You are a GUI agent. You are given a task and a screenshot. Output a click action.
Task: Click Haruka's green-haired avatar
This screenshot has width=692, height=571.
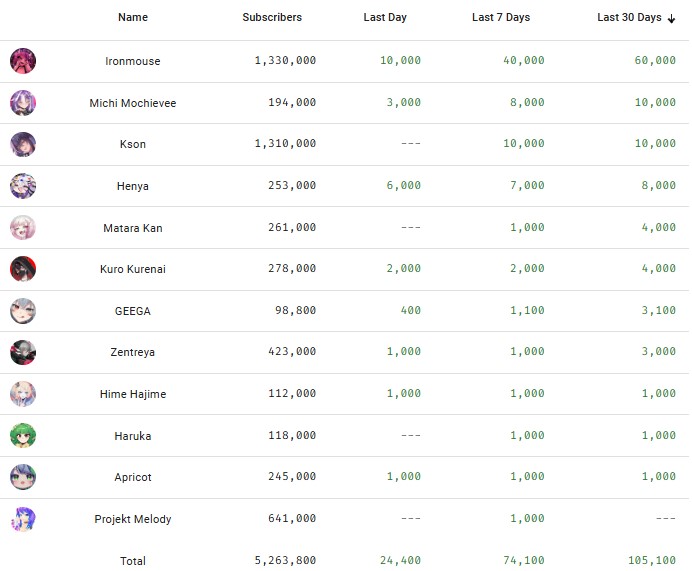coord(23,436)
